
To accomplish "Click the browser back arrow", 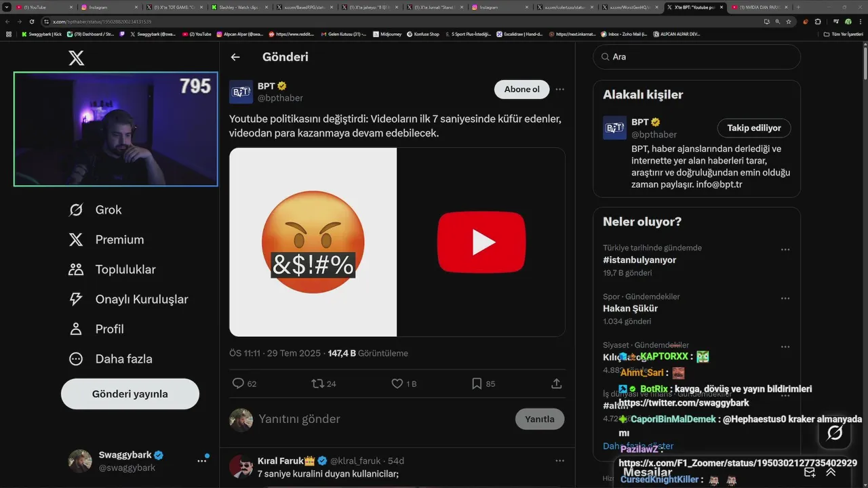I will point(7,22).
